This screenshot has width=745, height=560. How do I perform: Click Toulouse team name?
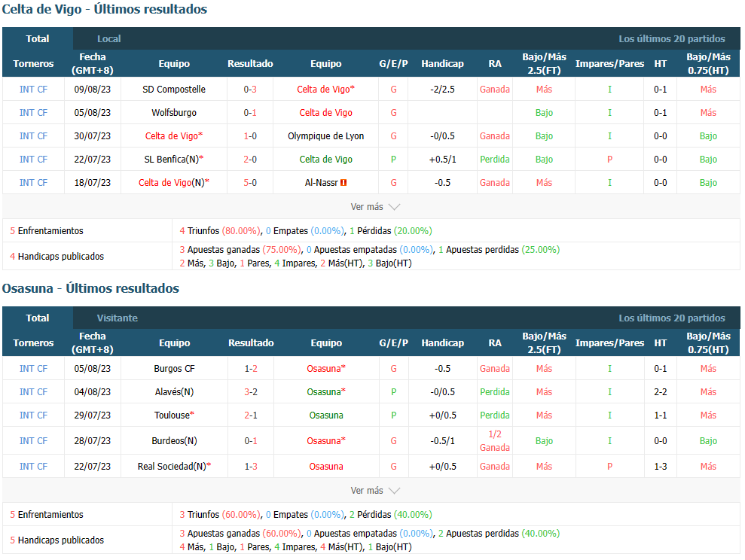[x=172, y=415]
